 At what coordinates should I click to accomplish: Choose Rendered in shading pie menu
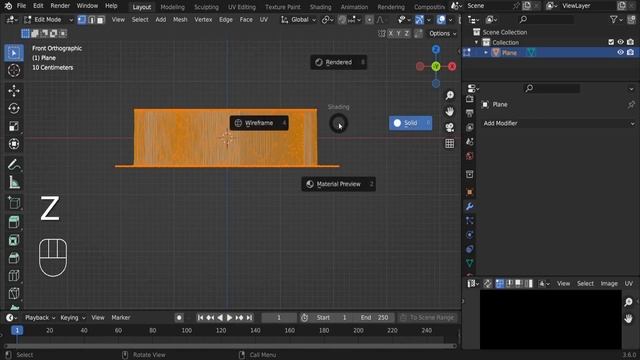pos(338,62)
